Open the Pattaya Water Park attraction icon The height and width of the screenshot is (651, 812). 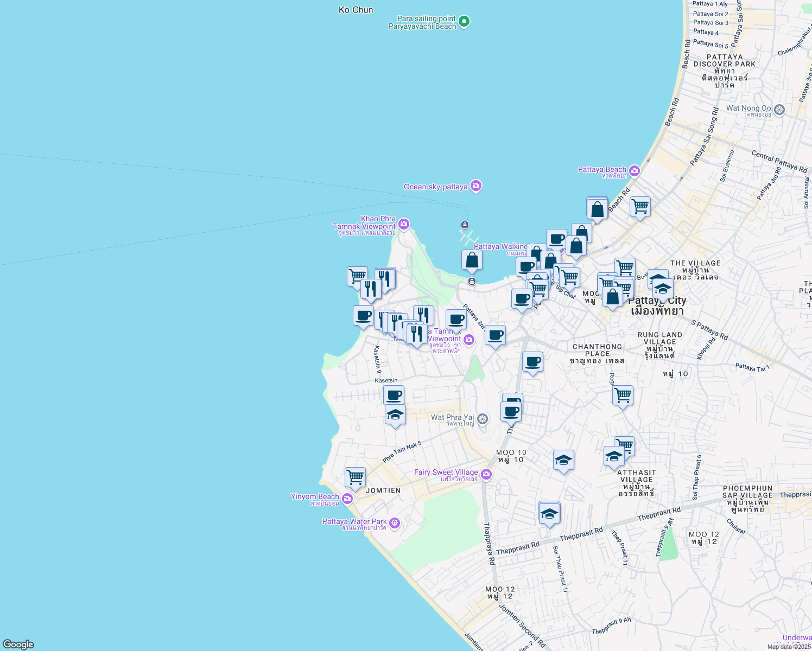[395, 524]
